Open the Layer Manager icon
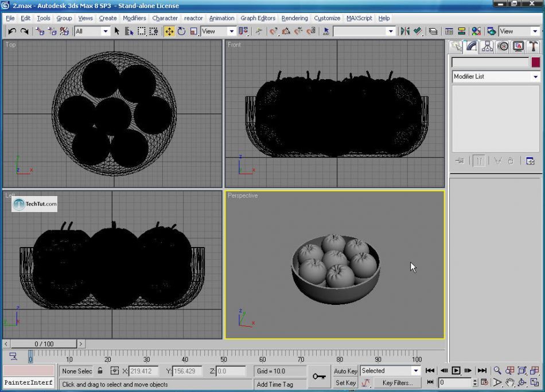This screenshot has height=392, width=545. click(x=433, y=32)
